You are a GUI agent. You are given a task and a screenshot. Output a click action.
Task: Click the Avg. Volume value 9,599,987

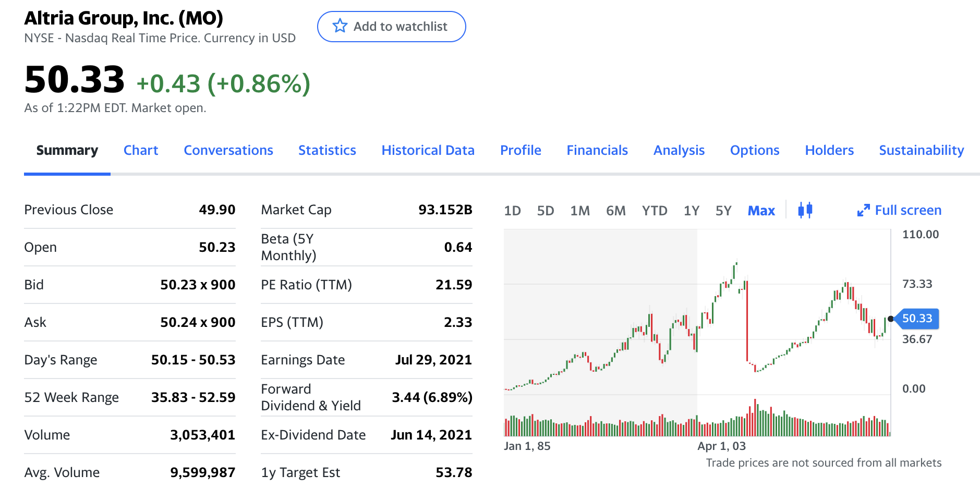click(x=202, y=472)
